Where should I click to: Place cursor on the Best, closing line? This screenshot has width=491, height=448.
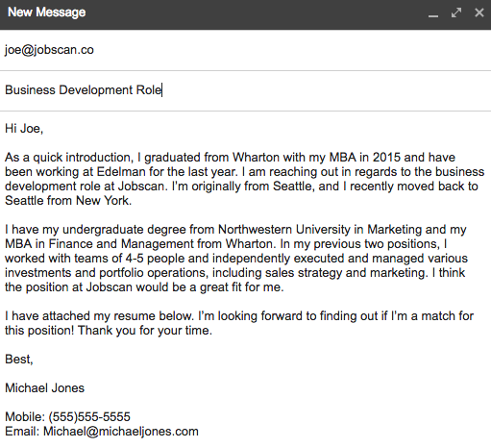tap(19, 360)
